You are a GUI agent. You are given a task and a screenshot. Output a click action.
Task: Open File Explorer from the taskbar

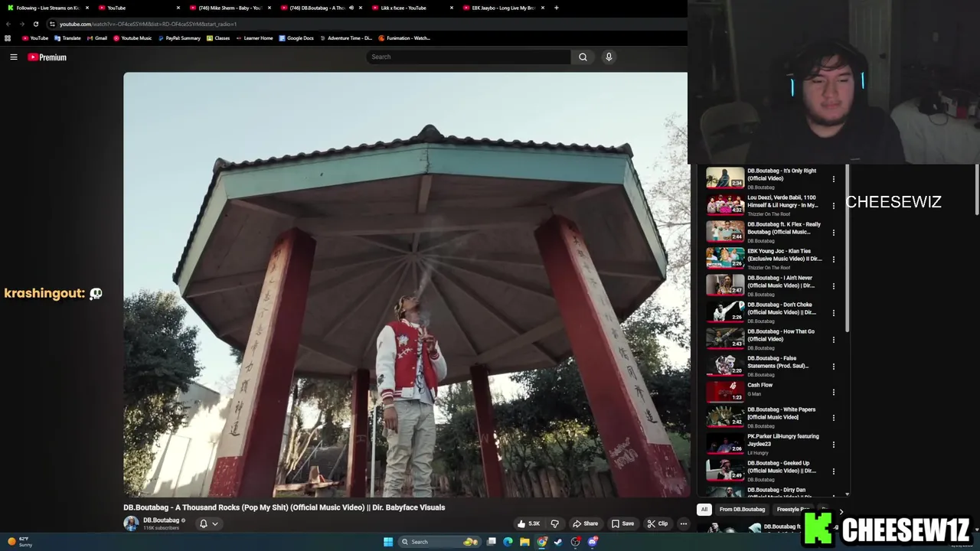524,542
